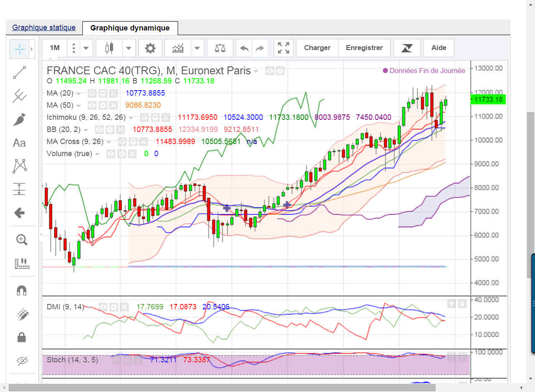Open the 1M interval selector
The width and height of the screenshot is (535, 392).
click(55, 48)
